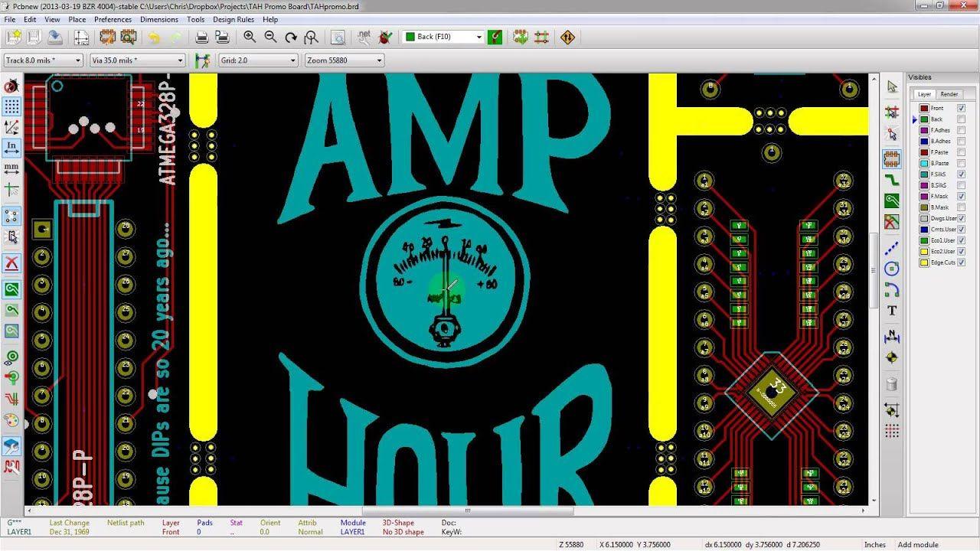Open the Grid: 2.0 dropdown
Viewport: 980px width, 551px height.
coord(258,60)
